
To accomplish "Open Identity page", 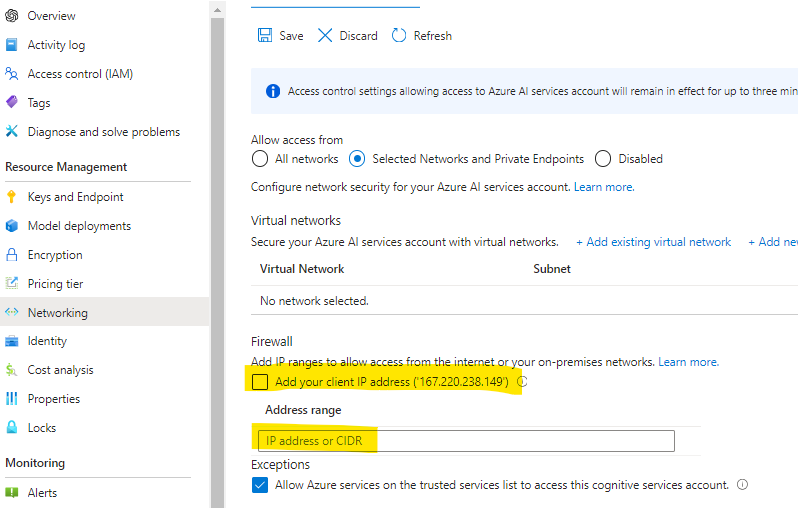I will [x=47, y=341].
